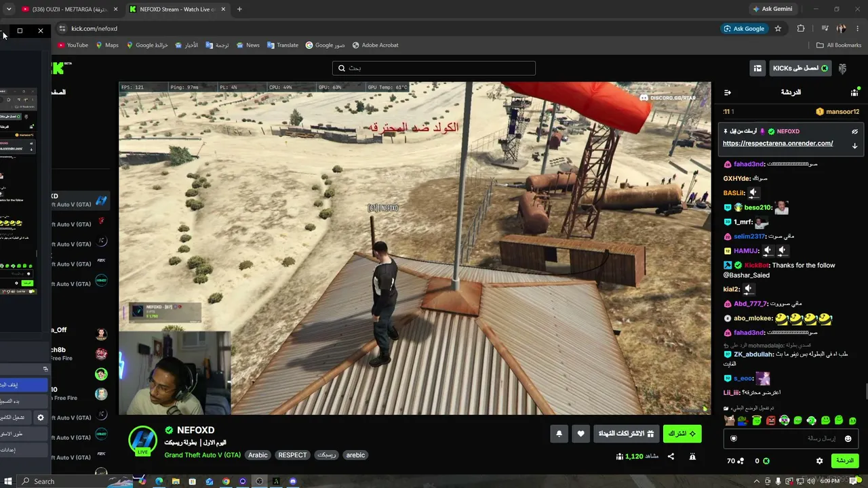Click the settings gear in the left recording panel
868x488 pixels.
41,418
